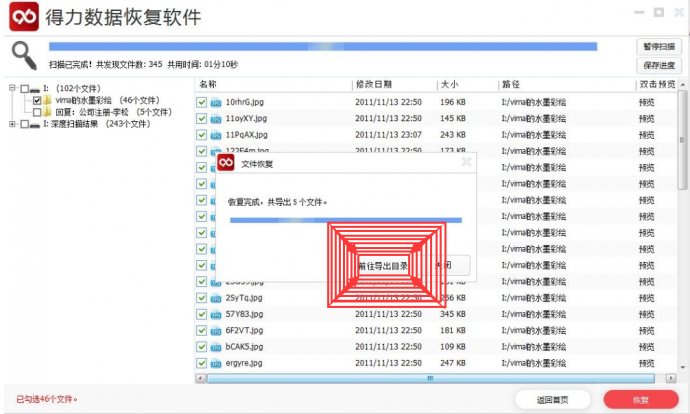The width and height of the screenshot is (690, 414).
Task: Click the 已勾选46个文件 status text
Action: click(47, 399)
